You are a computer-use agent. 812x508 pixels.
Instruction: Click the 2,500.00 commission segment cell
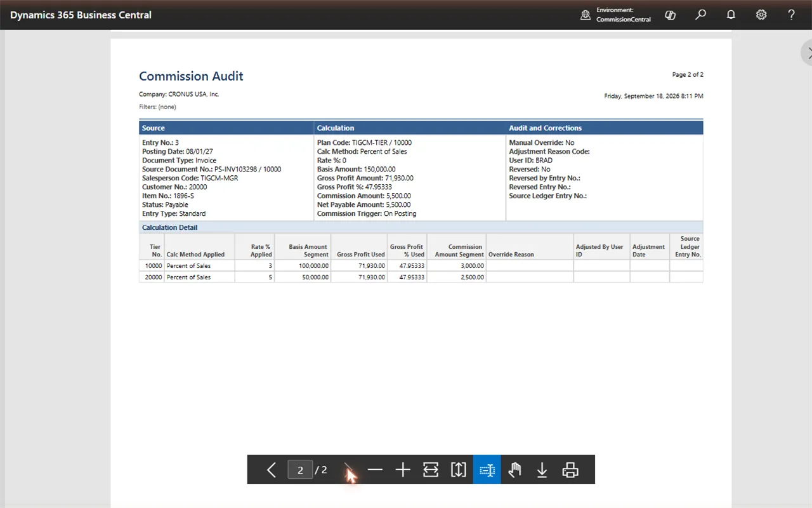[x=457, y=277]
